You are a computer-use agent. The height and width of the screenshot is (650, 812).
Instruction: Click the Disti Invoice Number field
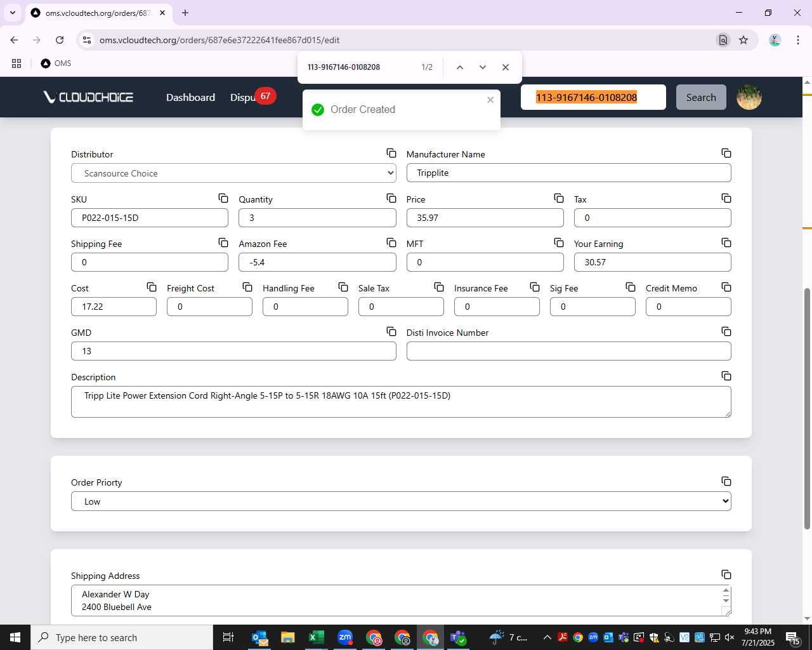point(568,351)
